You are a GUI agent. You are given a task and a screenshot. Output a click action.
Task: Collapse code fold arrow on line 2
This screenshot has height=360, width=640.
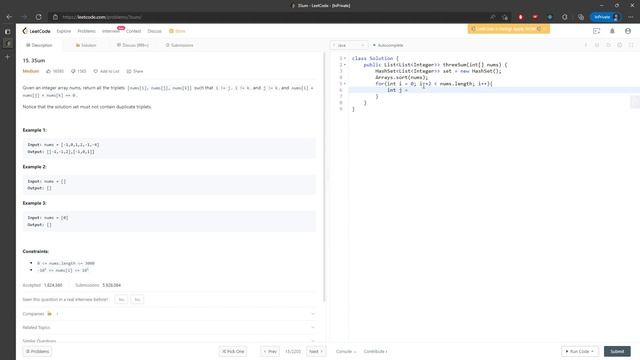(x=345, y=65)
